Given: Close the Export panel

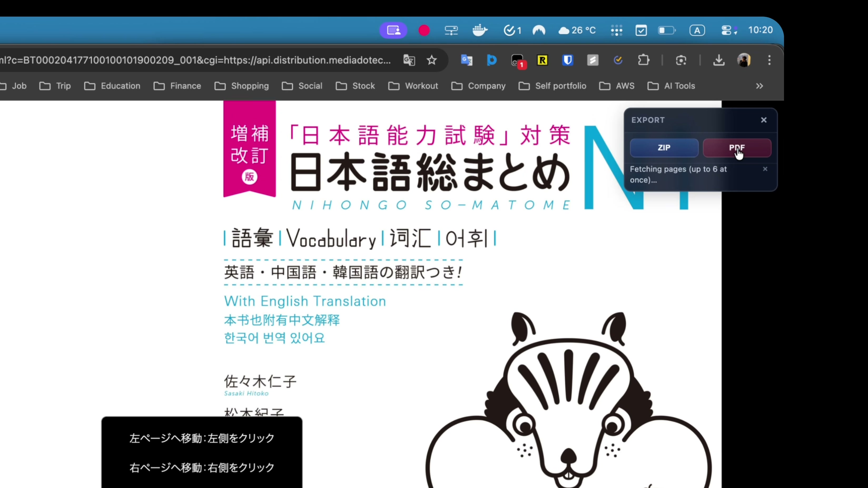Looking at the screenshot, I should pyautogui.click(x=764, y=120).
